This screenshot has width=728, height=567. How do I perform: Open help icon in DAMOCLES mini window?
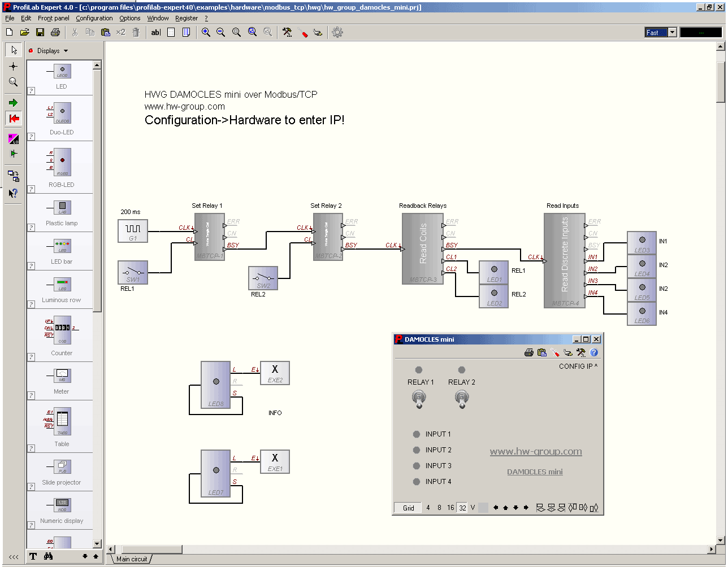click(x=594, y=352)
